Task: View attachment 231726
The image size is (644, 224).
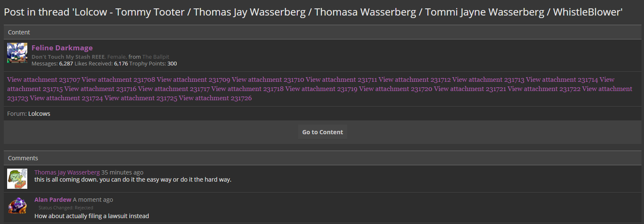Action: (215, 98)
